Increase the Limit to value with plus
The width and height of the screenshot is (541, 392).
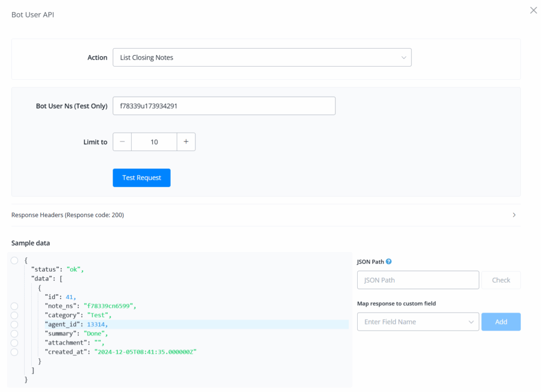point(186,142)
